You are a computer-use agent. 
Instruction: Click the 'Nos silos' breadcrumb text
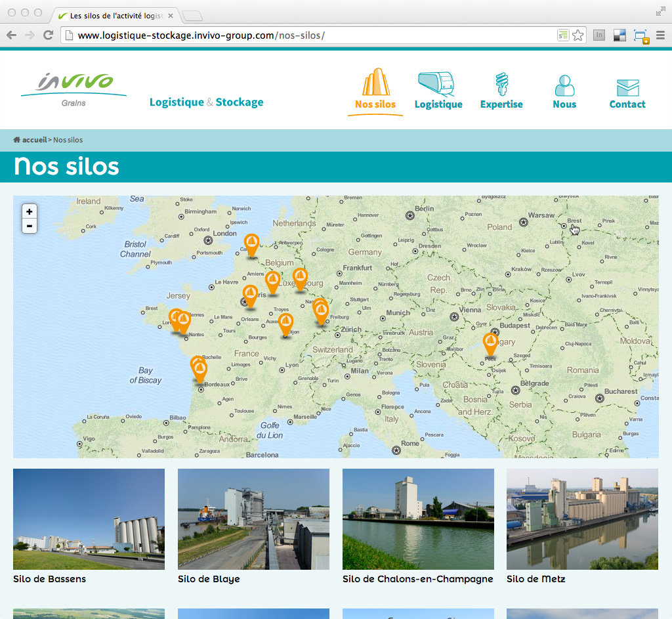(68, 140)
